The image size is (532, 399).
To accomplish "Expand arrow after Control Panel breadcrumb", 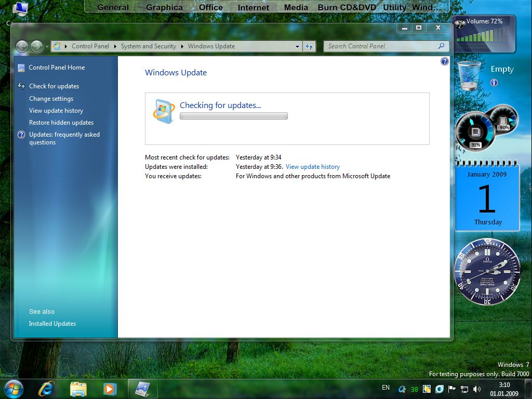I will pos(115,46).
